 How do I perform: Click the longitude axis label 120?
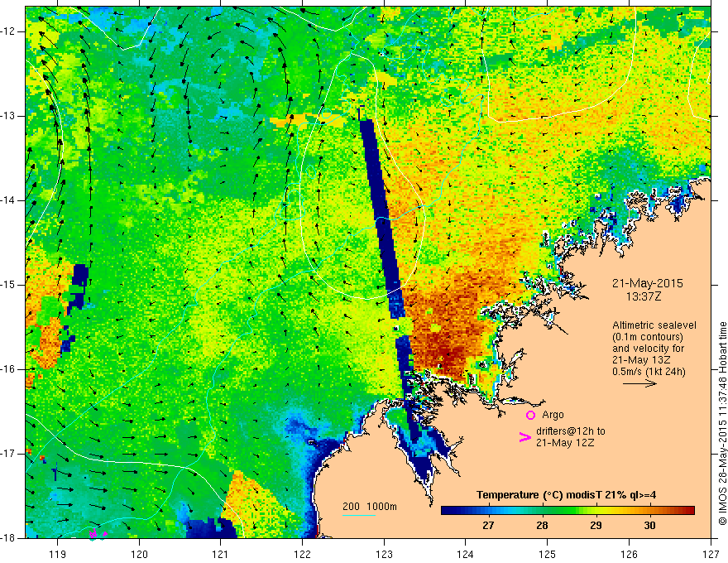[x=139, y=554]
